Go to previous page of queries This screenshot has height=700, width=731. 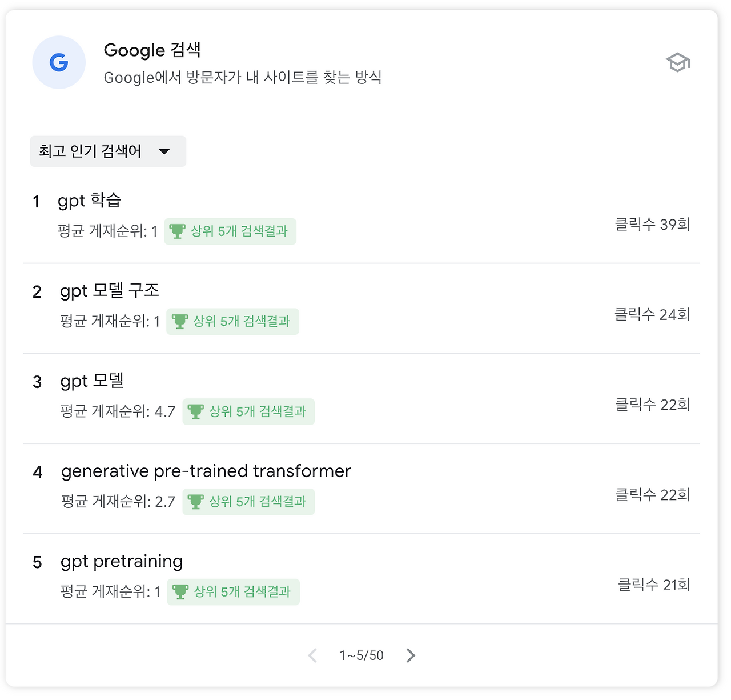(x=312, y=655)
